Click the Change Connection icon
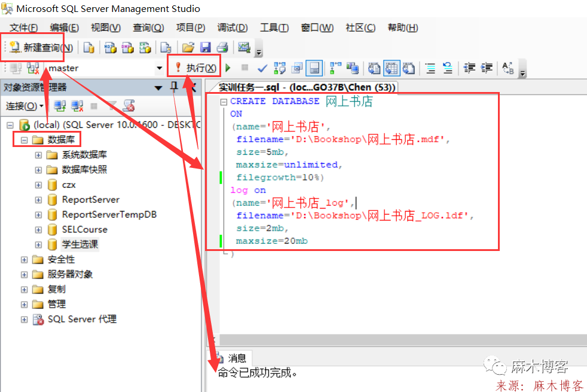The height and width of the screenshot is (392, 587). [x=33, y=68]
